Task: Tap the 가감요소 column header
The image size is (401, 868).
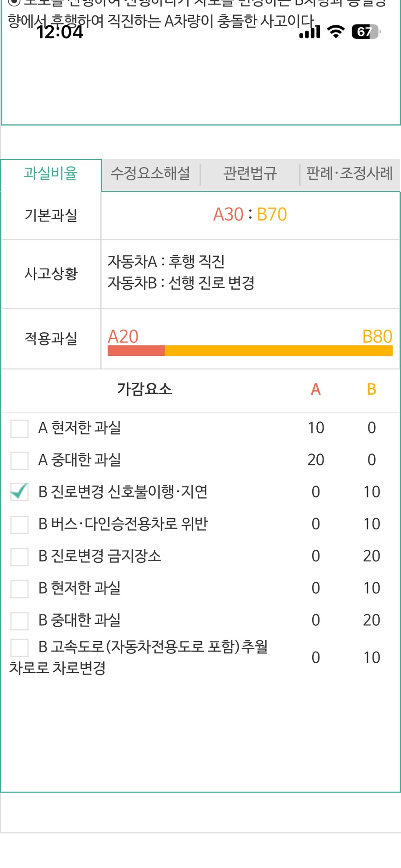Action: point(144,389)
